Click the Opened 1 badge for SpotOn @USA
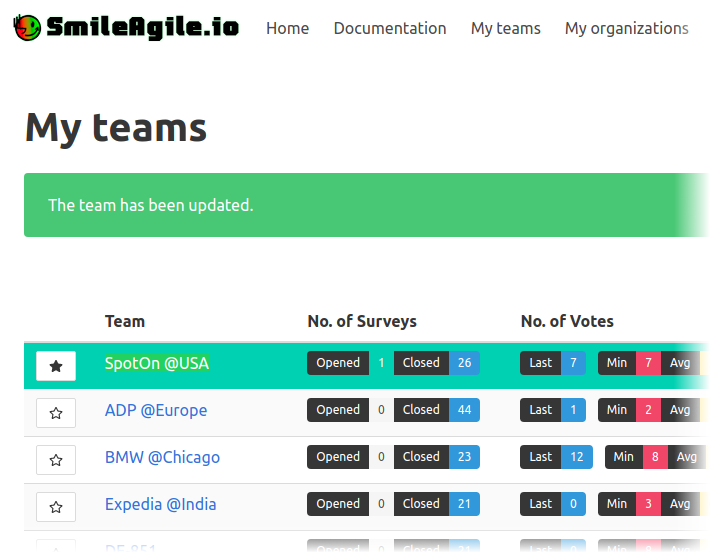This screenshot has height=555, width=714. pos(350,363)
